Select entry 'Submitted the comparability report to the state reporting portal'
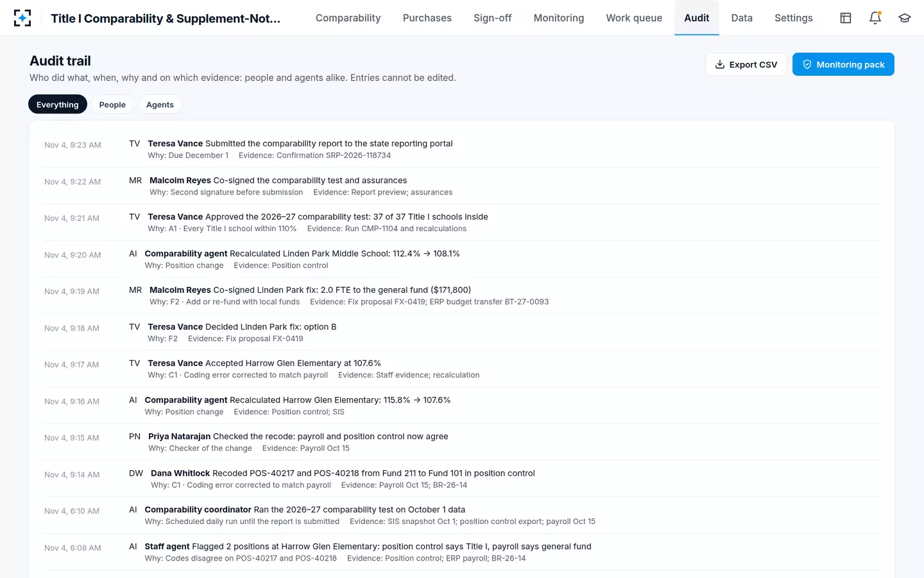 pyautogui.click(x=463, y=149)
